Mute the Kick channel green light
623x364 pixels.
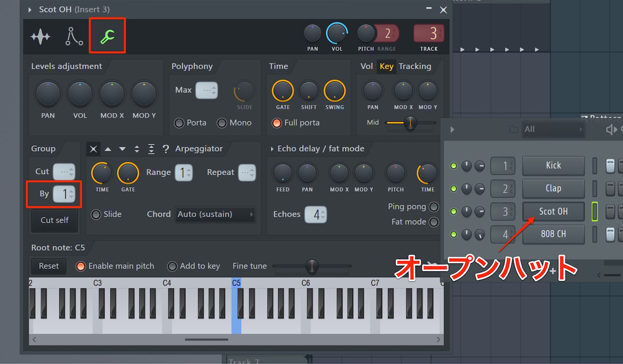coord(454,166)
